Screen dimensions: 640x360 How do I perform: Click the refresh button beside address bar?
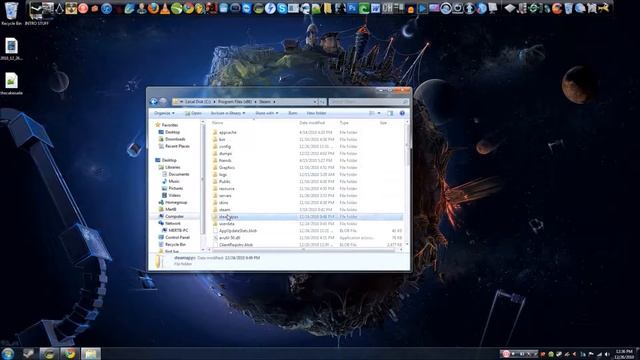point(322,101)
